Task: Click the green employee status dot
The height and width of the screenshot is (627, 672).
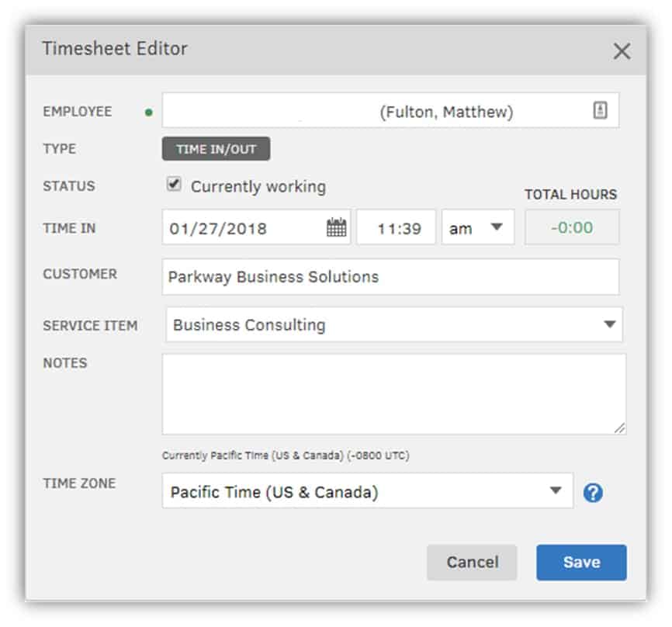Action: 149,113
